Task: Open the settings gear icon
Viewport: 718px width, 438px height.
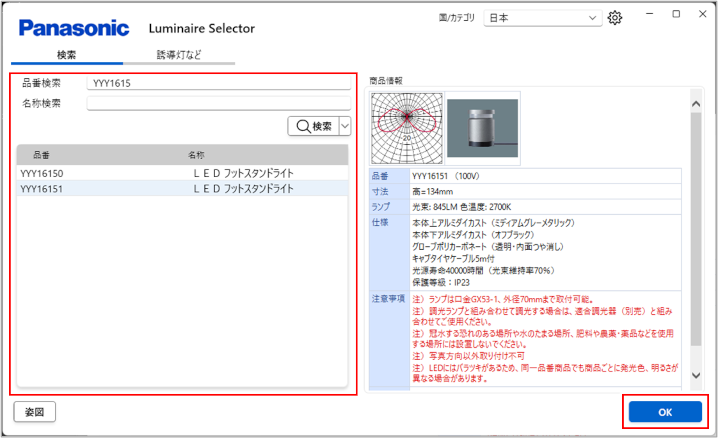Action: [616, 18]
